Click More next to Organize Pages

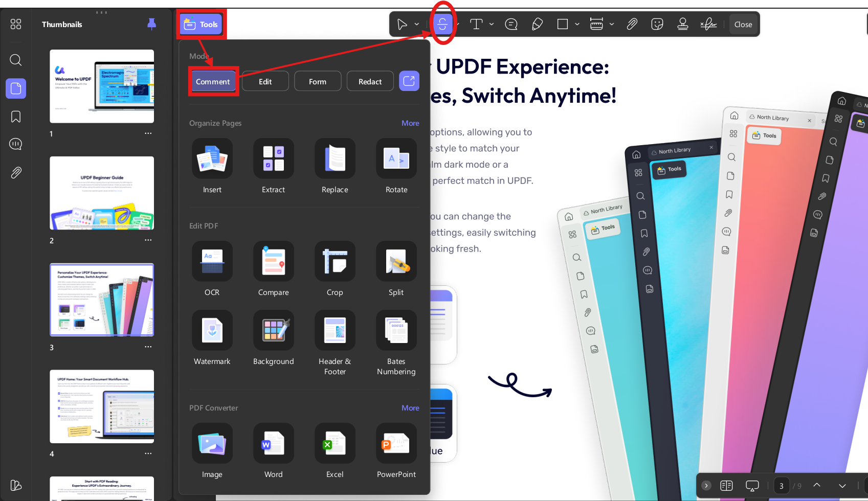tap(410, 123)
